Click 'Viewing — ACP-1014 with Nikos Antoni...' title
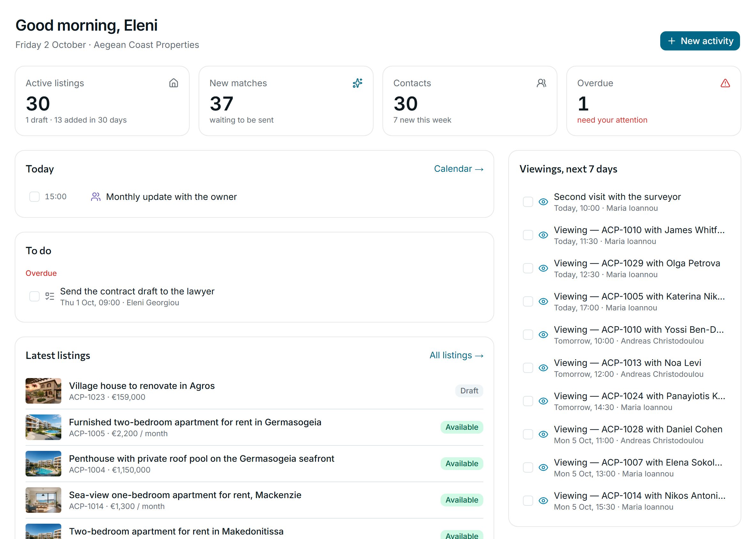This screenshot has height=539, width=756. coord(639,496)
